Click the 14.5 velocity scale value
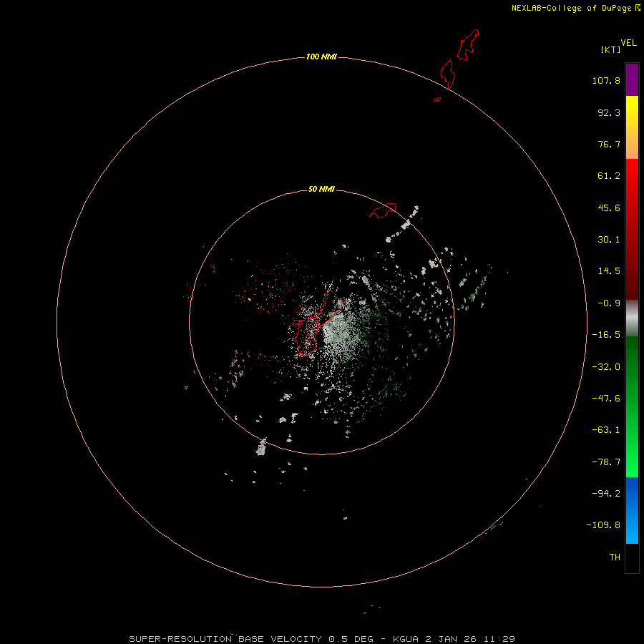 pos(609,271)
